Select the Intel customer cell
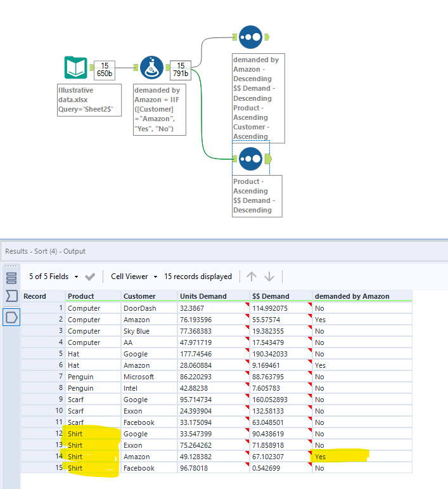Viewport: 448px width, 489px height. coord(149,388)
